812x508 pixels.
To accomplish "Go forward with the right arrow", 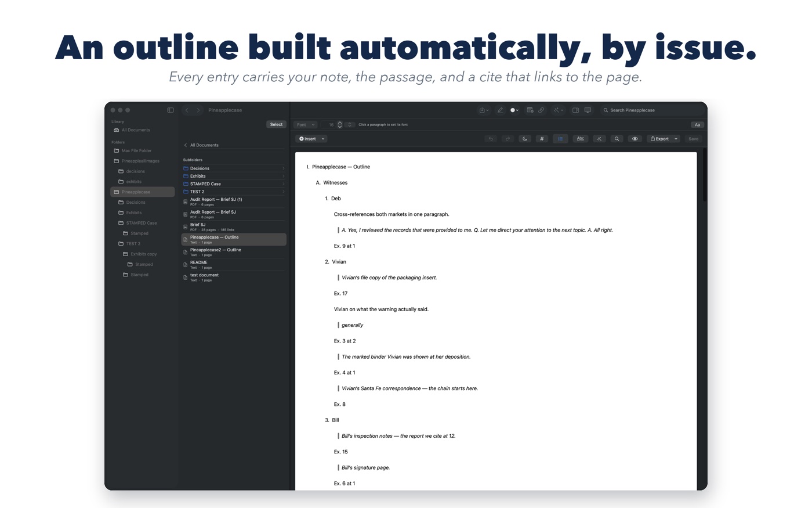I will 198,110.
